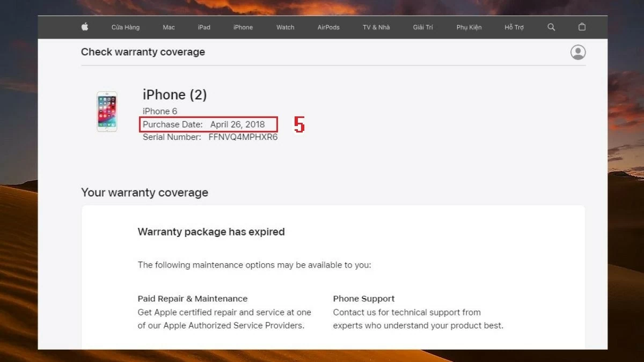Open the shopping bag icon
Viewport: 644px width, 362px height.
coord(582,27)
